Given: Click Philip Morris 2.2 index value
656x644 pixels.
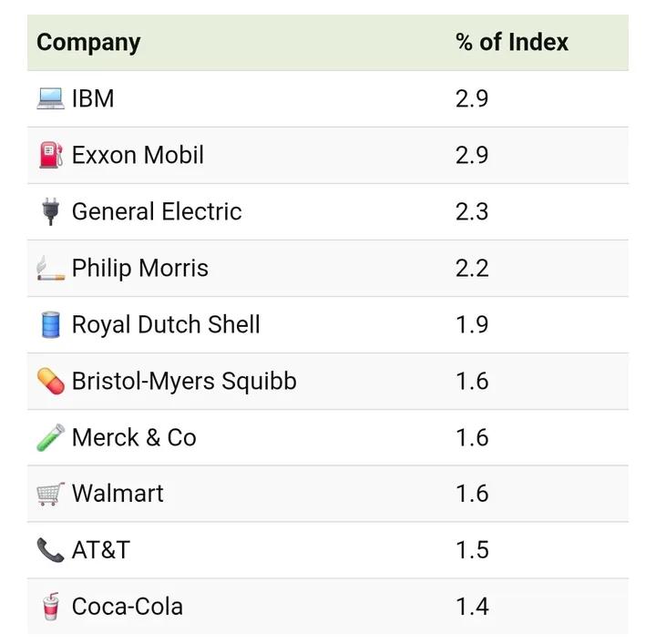Looking at the screenshot, I should coord(472,268).
